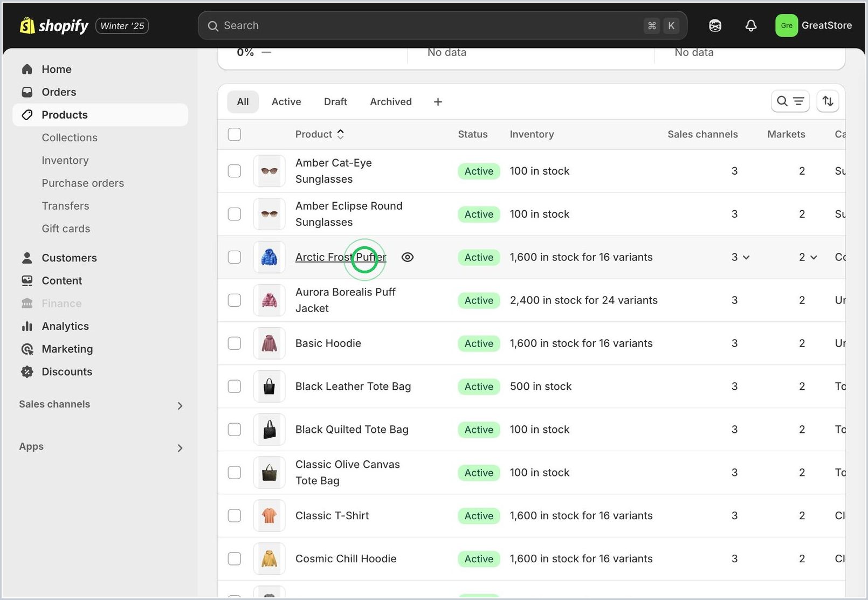Switch to the Draft tab
The image size is (868, 600).
(335, 102)
